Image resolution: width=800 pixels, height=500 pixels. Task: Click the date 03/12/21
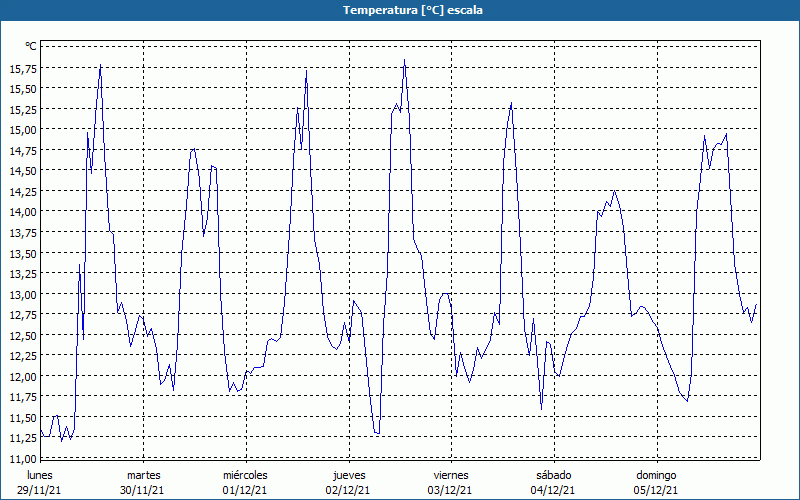pos(450,490)
